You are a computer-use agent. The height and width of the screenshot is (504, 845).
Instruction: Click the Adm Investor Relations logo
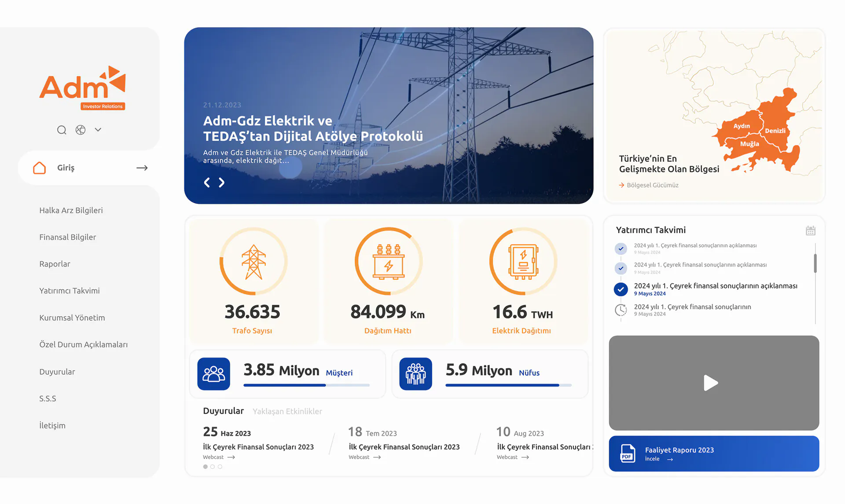(83, 88)
